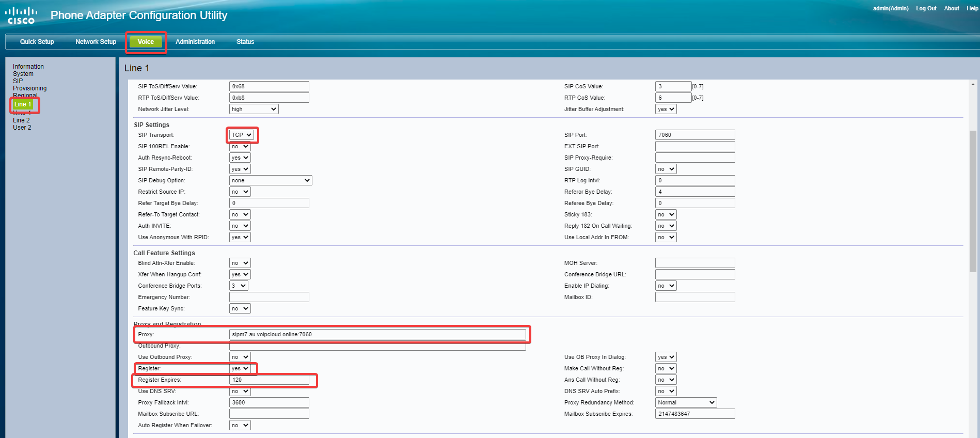The height and width of the screenshot is (438, 980).
Task: Open the Use OB Proxy In Dialog dropdown
Action: [666, 357]
